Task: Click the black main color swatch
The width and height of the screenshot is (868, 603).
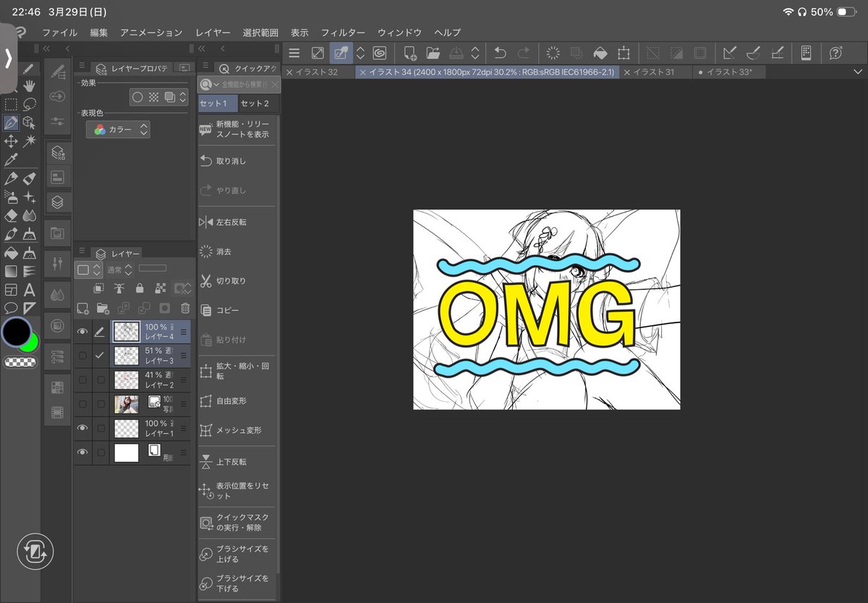Action: [17, 333]
